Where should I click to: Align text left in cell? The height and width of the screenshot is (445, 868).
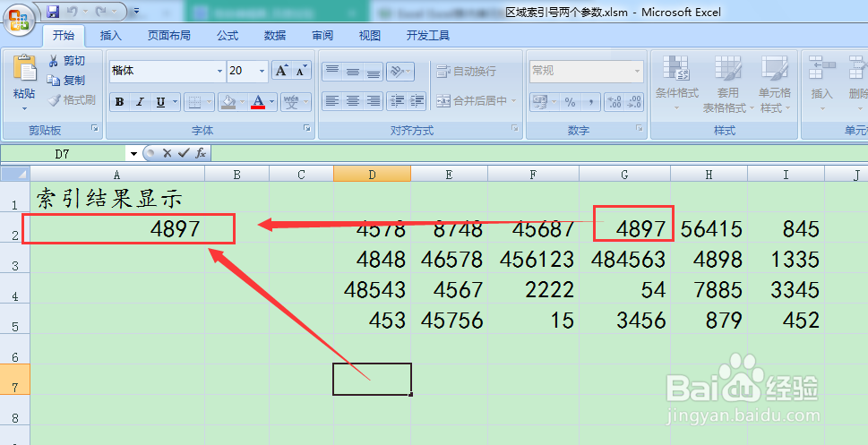pos(332,101)
